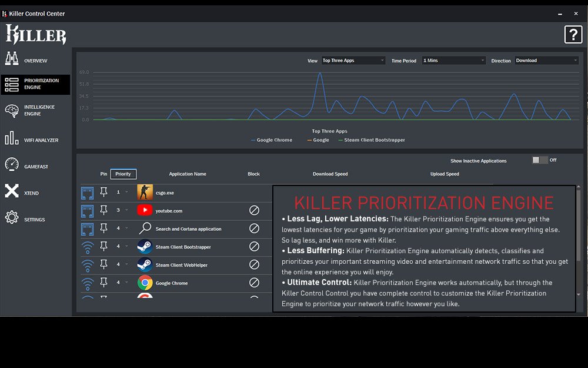Click the block icon for Steam Client Bootstrapper
The image size is (588, 368).
point(254,247)
